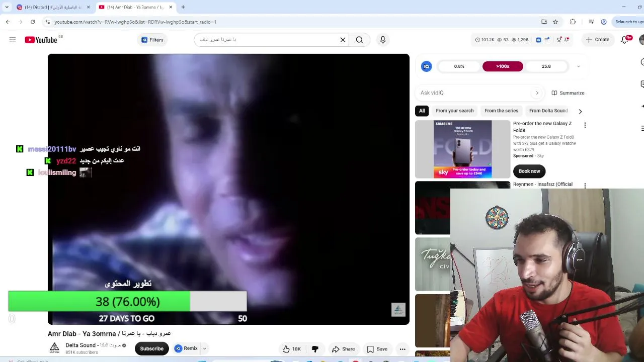This screenshot has height=362, width=644.
Task: Open options for the Reynmen video
Action: tap(585, 186)
